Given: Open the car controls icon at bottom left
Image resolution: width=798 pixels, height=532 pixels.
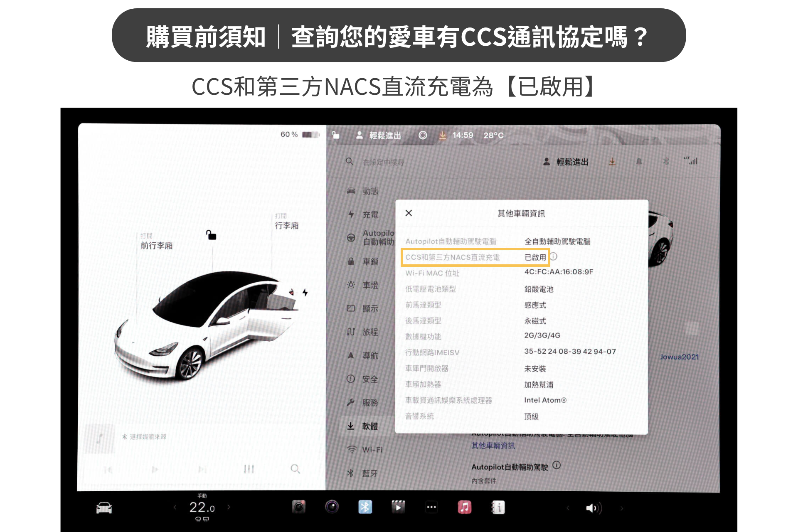Looking at the screenshot, I should coord(104,508).
